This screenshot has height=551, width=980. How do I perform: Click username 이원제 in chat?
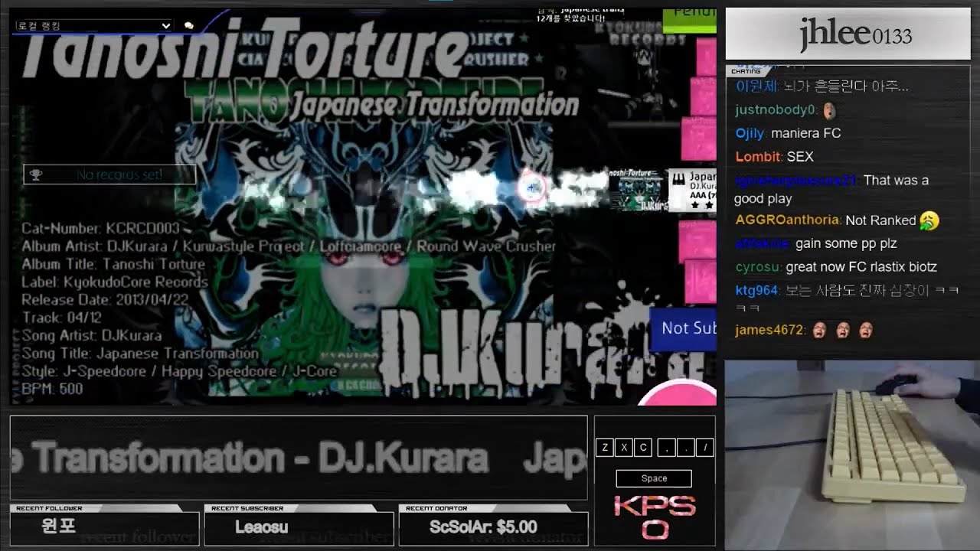754,86
